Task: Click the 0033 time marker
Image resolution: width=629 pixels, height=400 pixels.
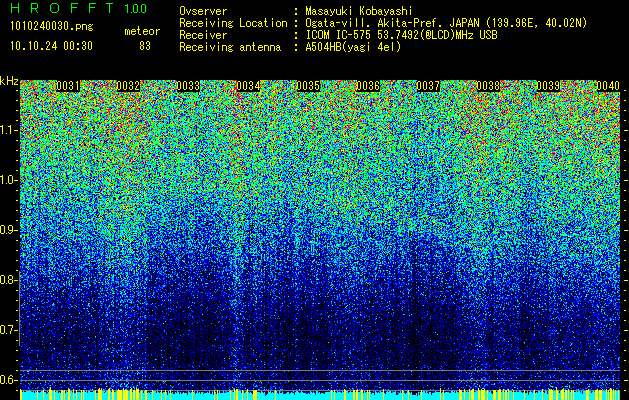Action: pyautogui.click(x=188, y=86)
